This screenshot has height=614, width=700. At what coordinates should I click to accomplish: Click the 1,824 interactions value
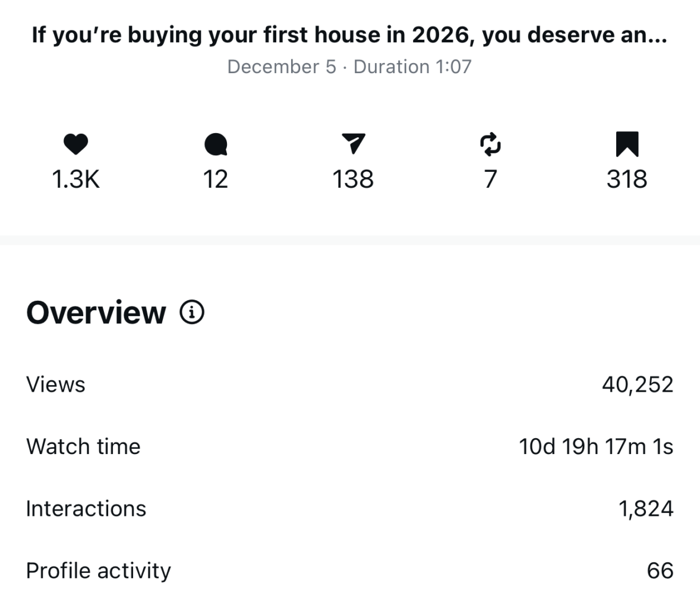pos(646,509)
